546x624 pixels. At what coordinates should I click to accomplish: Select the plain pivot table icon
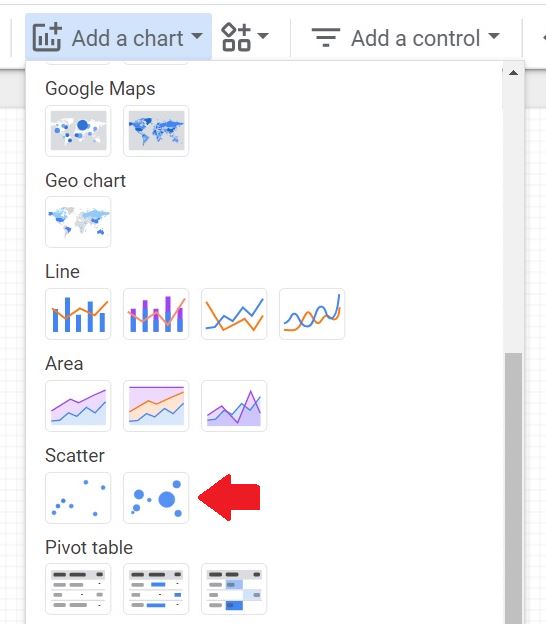[x=78, y=589]
